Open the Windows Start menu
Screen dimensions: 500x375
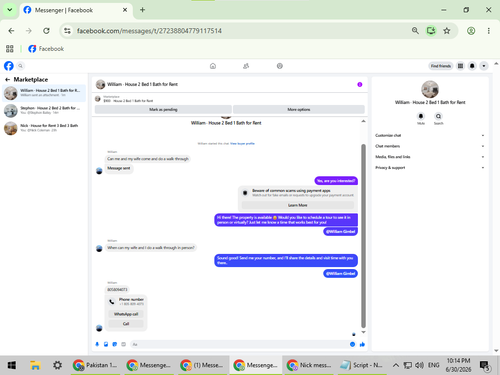[x=11, y=365]
